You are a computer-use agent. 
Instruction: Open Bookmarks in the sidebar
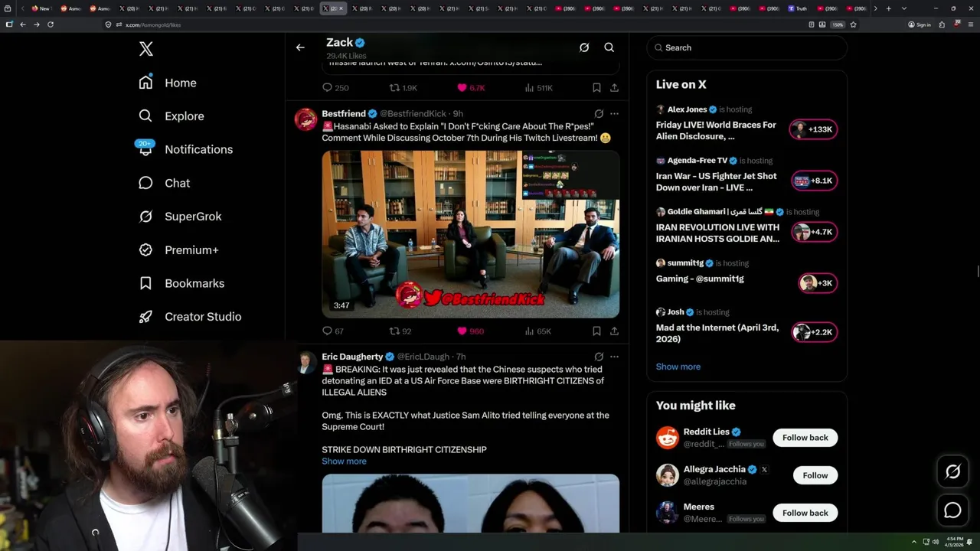click(182, 283)
